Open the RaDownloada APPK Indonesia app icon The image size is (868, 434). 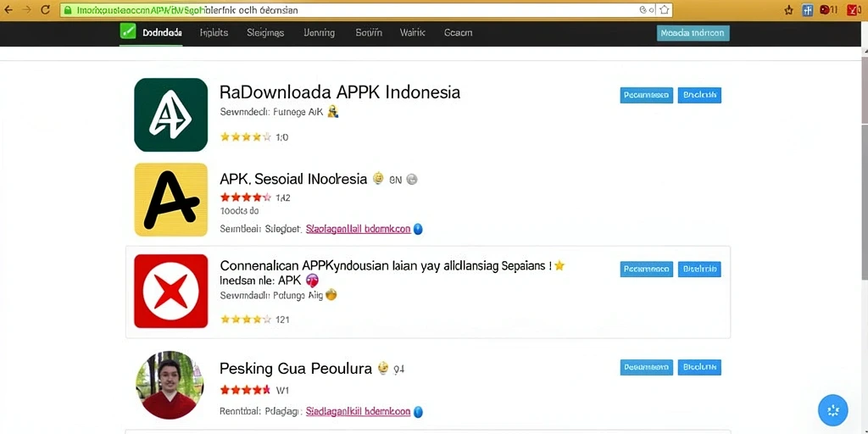pyautogui.click(x=170, y=114)
